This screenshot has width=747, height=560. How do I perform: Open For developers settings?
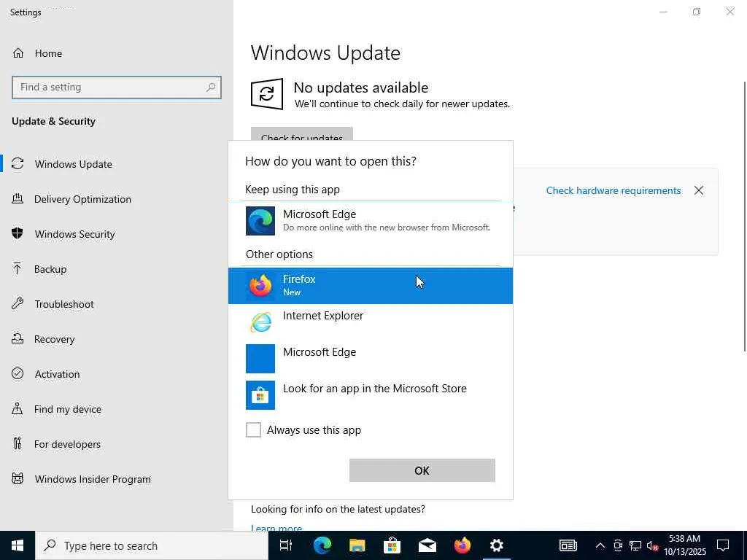pyautogui.click(x=67, y=444)
